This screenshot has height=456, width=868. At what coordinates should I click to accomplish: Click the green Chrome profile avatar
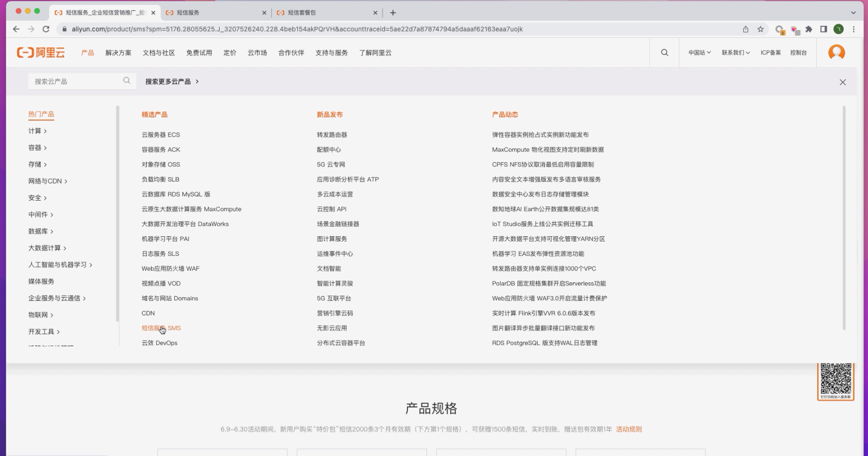839,29
